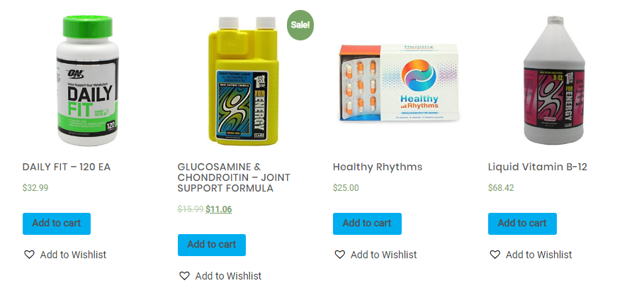Click Add to Wishlist text for DAILY FIT
644x293 pixels.
[73, 255]
